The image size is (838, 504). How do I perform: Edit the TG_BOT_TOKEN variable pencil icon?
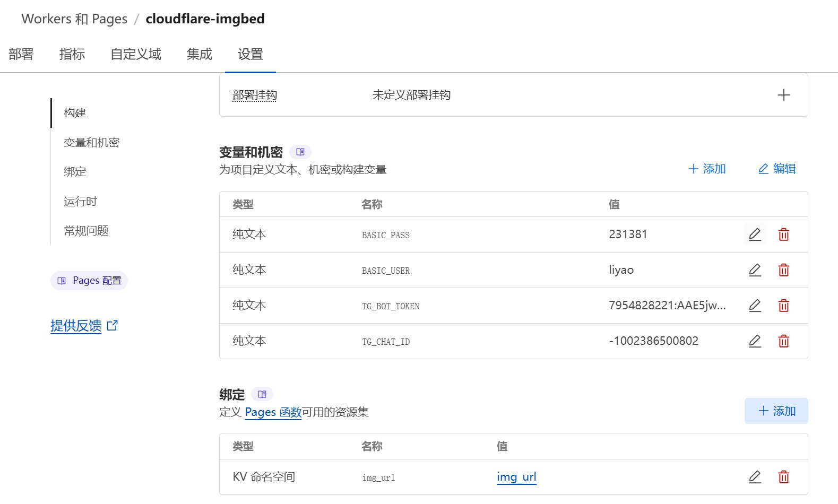755,306
